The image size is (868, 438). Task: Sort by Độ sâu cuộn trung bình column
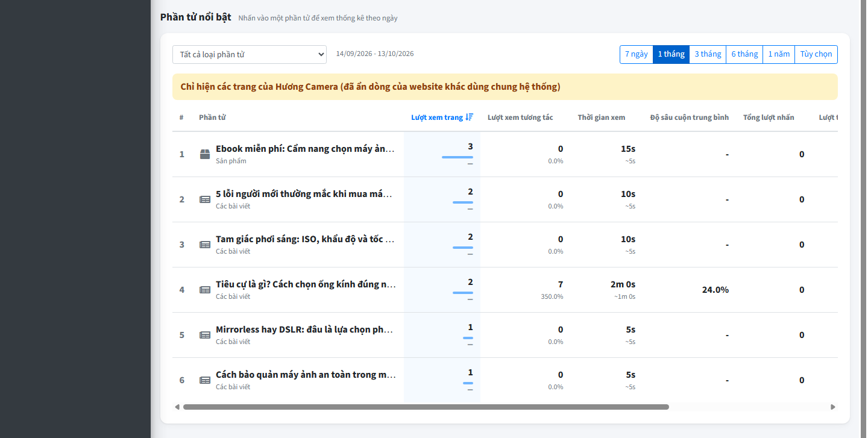[690, 117]
